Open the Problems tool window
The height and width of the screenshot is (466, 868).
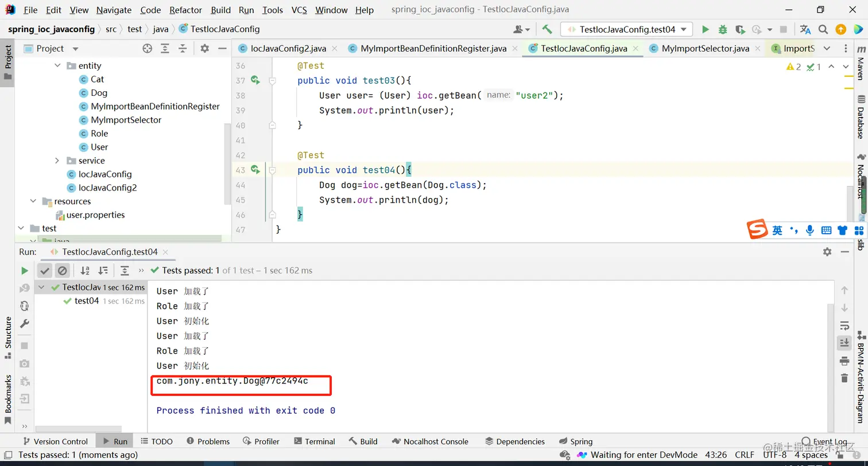(x=207, y=441)
